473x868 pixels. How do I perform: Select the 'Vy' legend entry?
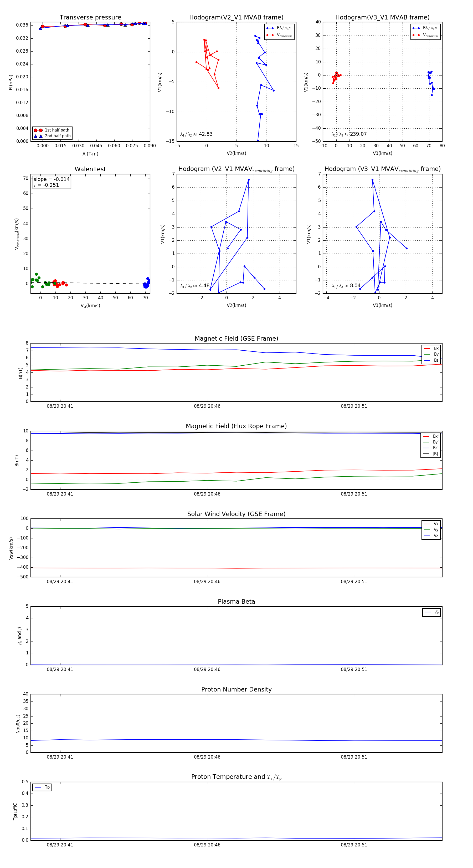point(431,530)
